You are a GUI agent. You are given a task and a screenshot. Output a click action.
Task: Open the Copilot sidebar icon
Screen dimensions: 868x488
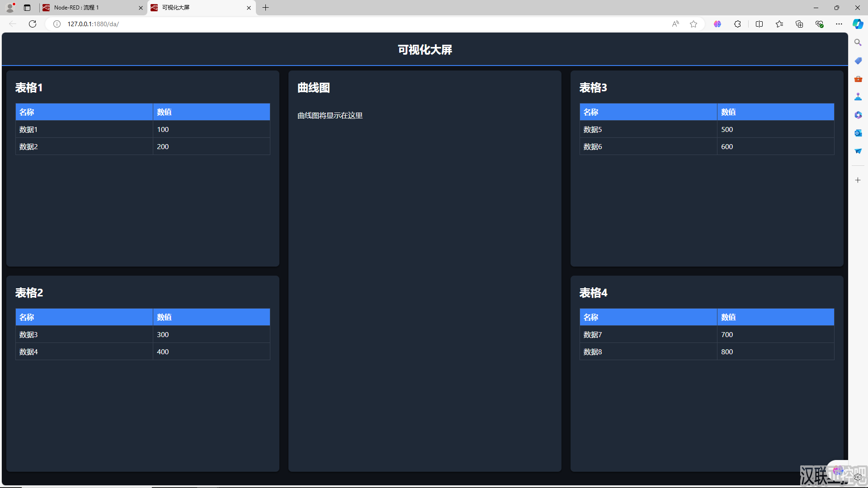[858, 24]
